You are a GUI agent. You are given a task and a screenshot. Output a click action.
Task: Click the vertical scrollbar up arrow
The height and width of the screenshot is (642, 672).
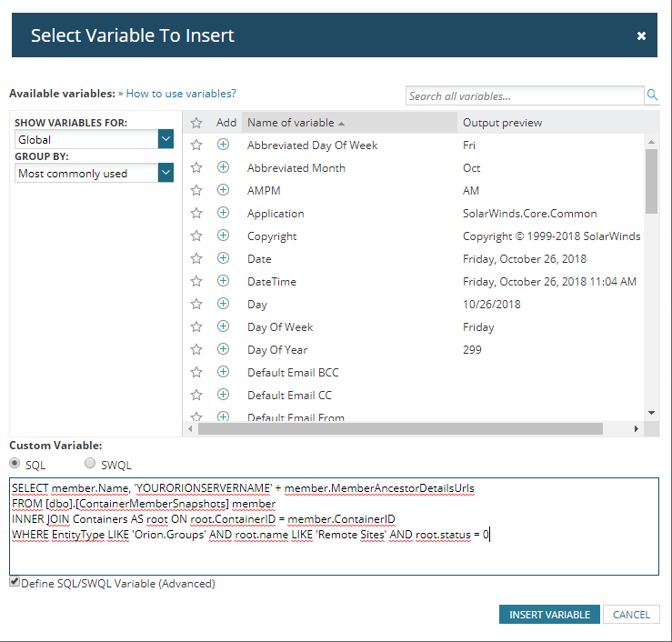(651, 142)
